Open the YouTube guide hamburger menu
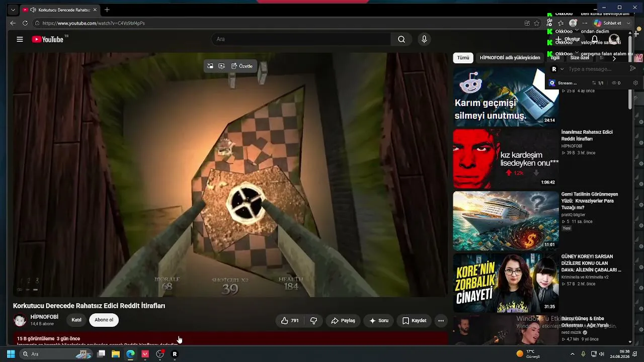 pyautogui.click(x=20, y=39)
